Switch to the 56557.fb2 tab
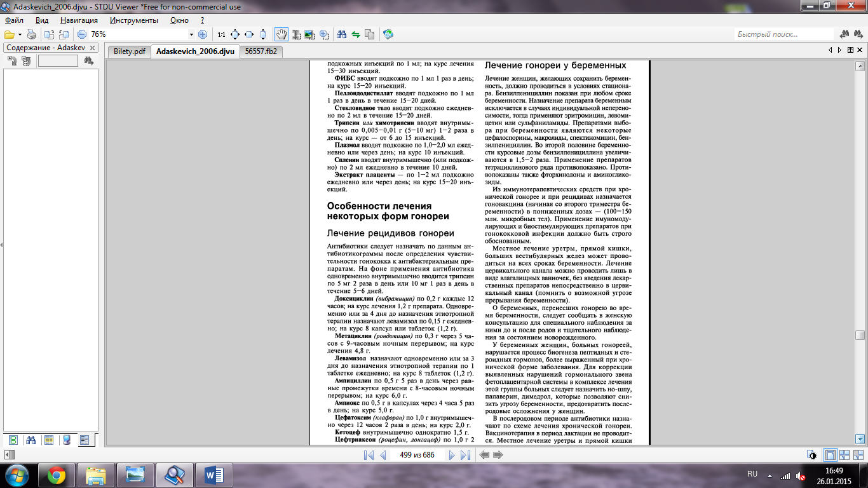 pyautogui.click(x=261, y=51)
